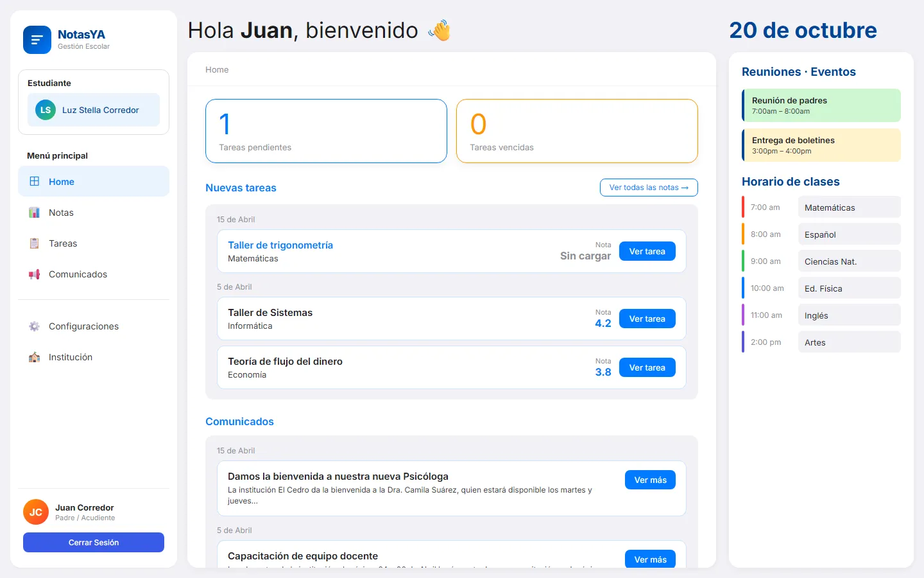Click the Taller de trigonometría title link
The width and height of the screenshot is (924, 578).
coord(280,245)
